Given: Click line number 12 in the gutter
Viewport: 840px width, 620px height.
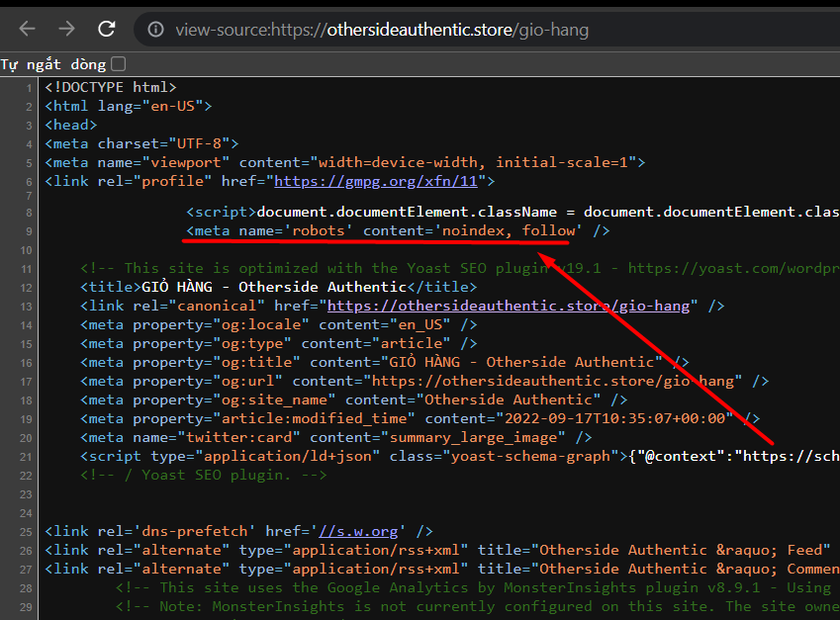Looking at the screenshot, I should pos(26,288).
